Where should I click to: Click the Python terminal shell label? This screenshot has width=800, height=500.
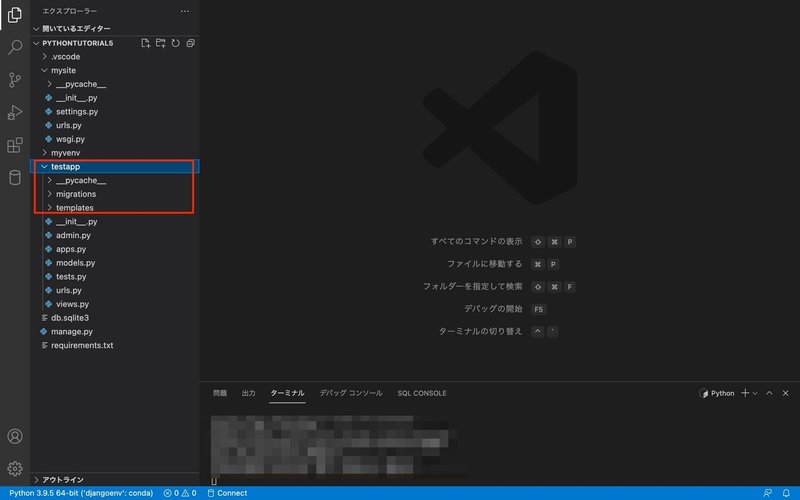click(717, 393)
